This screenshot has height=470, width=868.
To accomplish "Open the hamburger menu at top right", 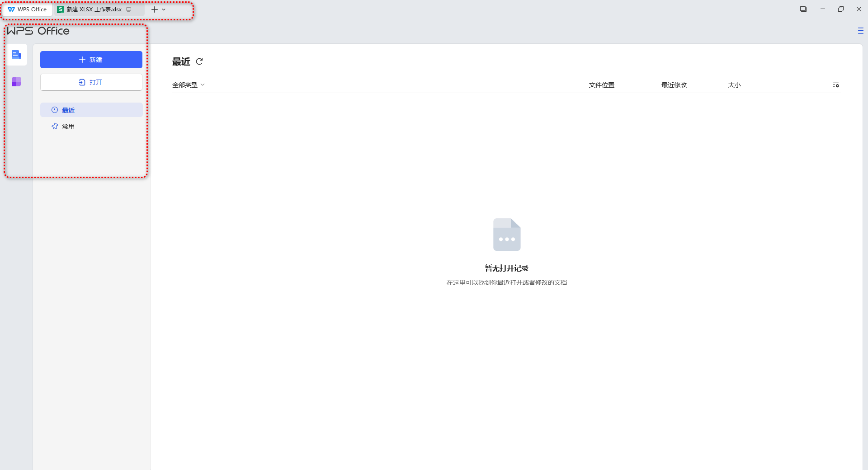I will (860, 31).
